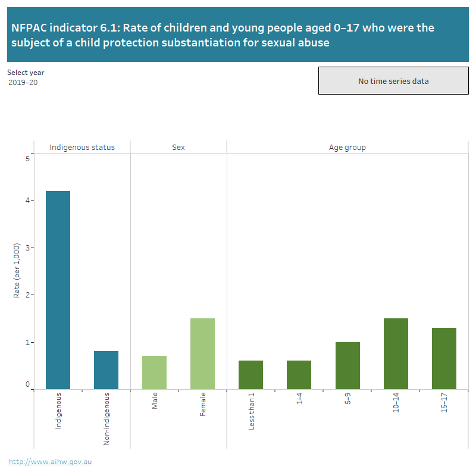
Task: Open the http://www.aihw.gov.au link
Action: [x=50, y=461]
